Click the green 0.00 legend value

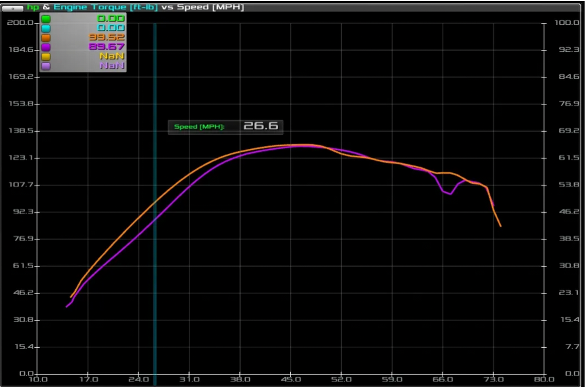click(111, 18)
